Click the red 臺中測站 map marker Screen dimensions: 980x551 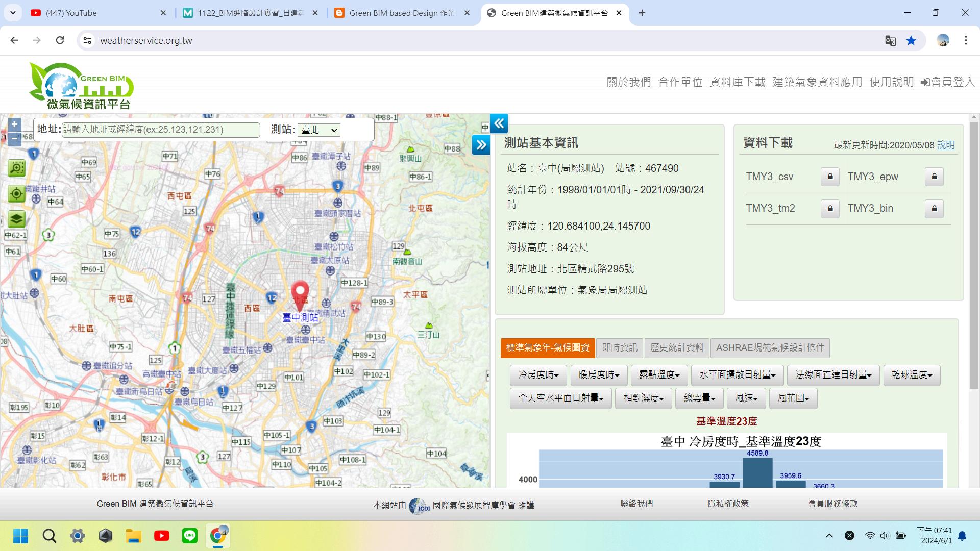(x=300, y=293)
